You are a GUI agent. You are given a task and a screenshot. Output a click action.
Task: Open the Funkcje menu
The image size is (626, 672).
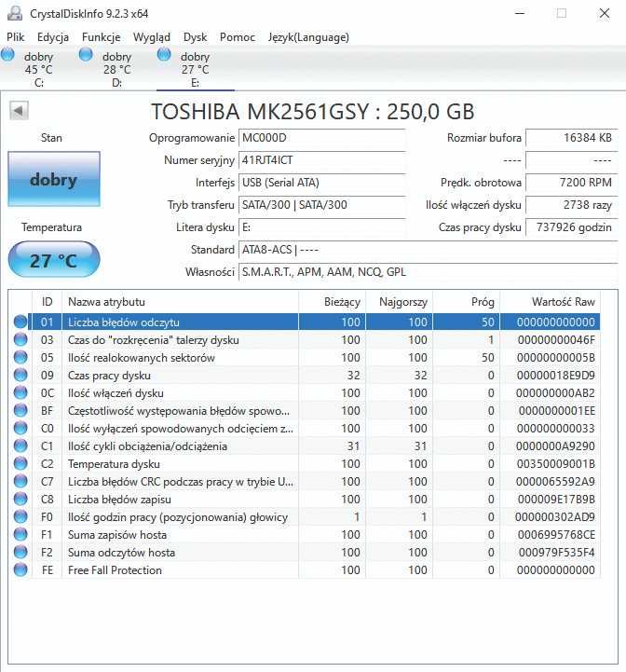coord(102,37)
